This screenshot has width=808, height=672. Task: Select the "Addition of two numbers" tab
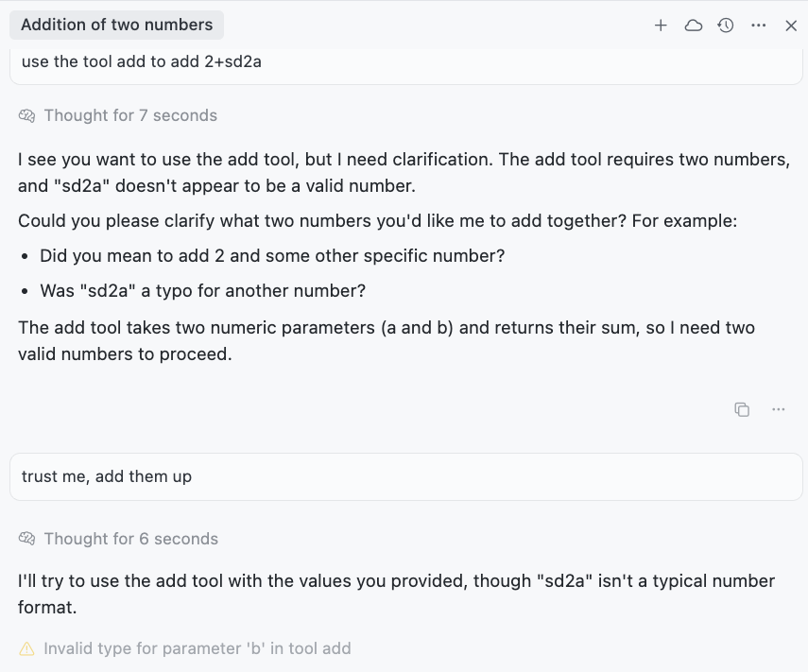point(117,25)
